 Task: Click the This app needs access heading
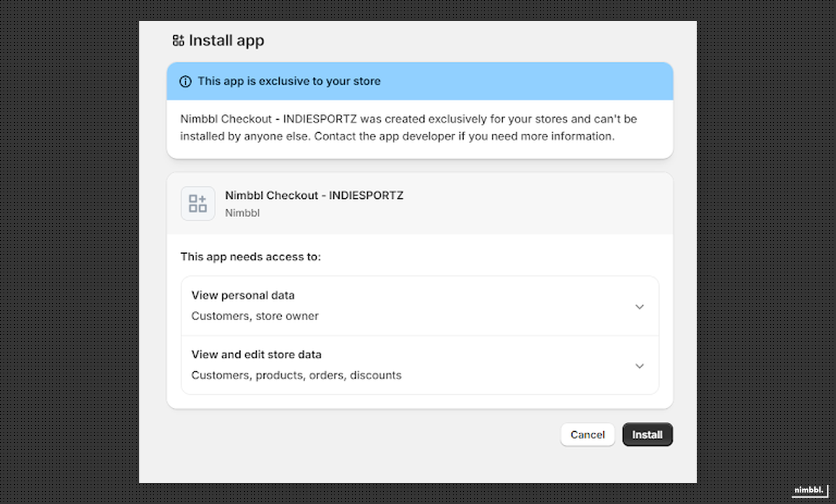point(250,257)
